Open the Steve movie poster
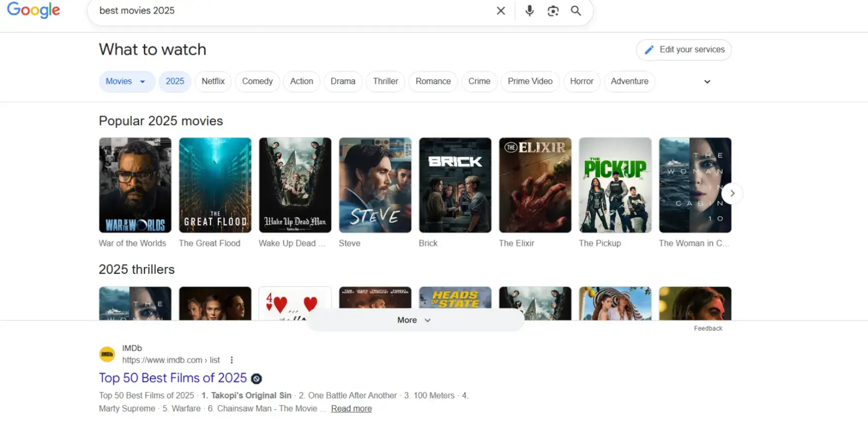The image size is (868, 422). tap(375, 185)
